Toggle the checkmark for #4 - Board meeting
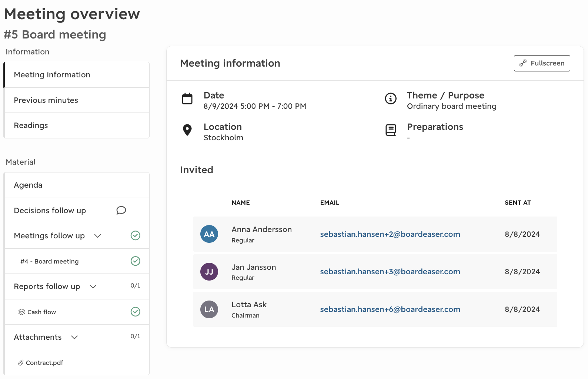Image resolution: width=588 pixels, height=379 pixels. click(136, 261)
